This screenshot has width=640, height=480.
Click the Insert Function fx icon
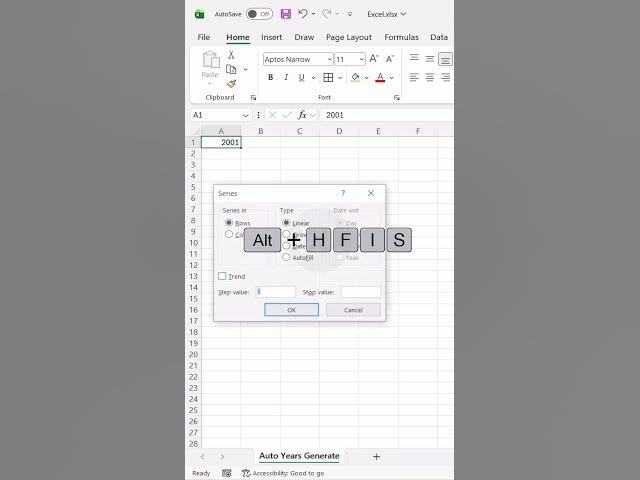pyautogui.click(x=302, y=115)
